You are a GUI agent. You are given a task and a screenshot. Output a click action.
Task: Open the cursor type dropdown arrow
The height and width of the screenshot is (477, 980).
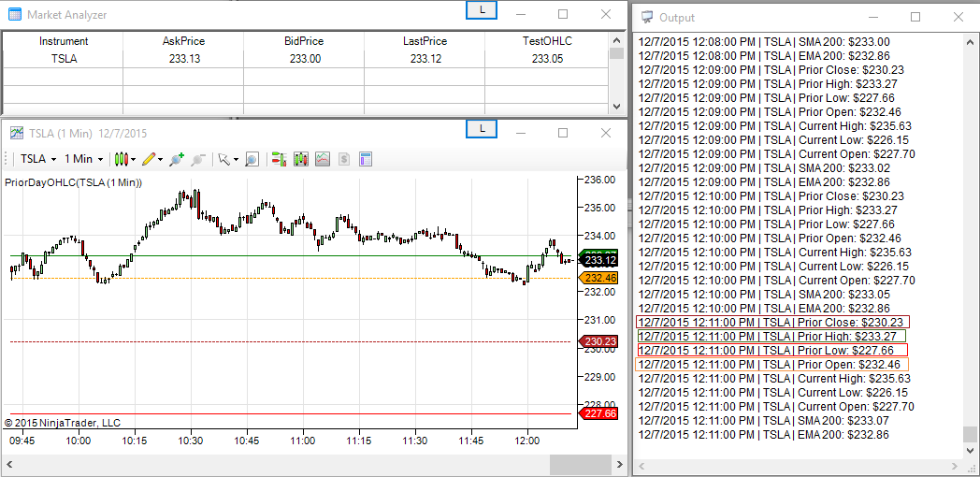point(236,159)
